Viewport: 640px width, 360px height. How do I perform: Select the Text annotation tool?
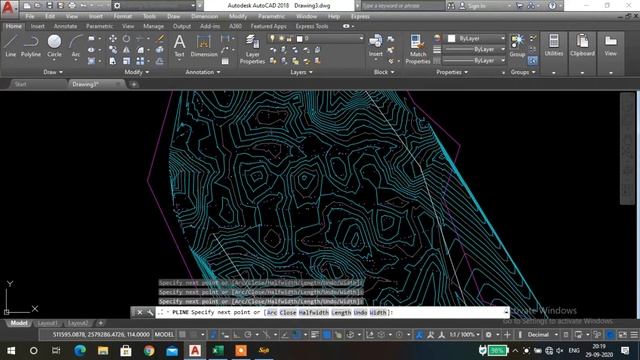click(x=179, y=45)
